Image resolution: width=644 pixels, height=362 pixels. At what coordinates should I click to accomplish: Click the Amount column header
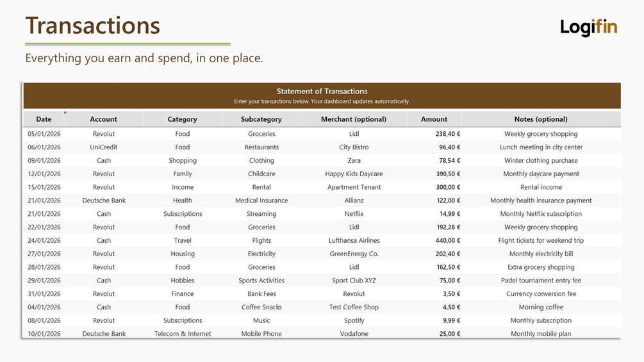(x=434, y=119)
